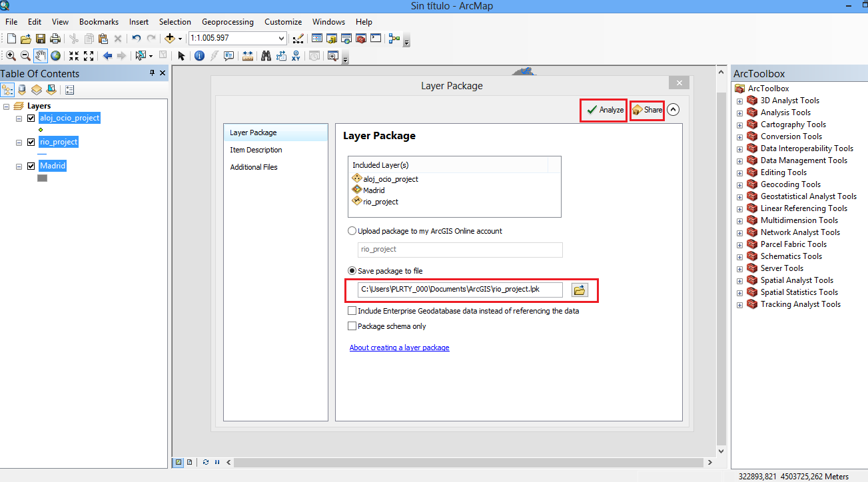Open the Geoprocessing menu

(x=228, y=22)
